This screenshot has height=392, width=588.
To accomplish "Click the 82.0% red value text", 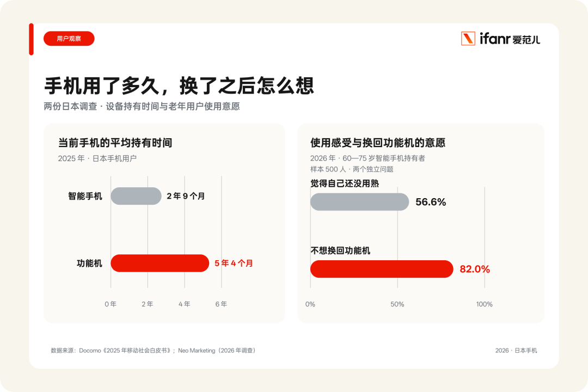I will click(475, 269).
